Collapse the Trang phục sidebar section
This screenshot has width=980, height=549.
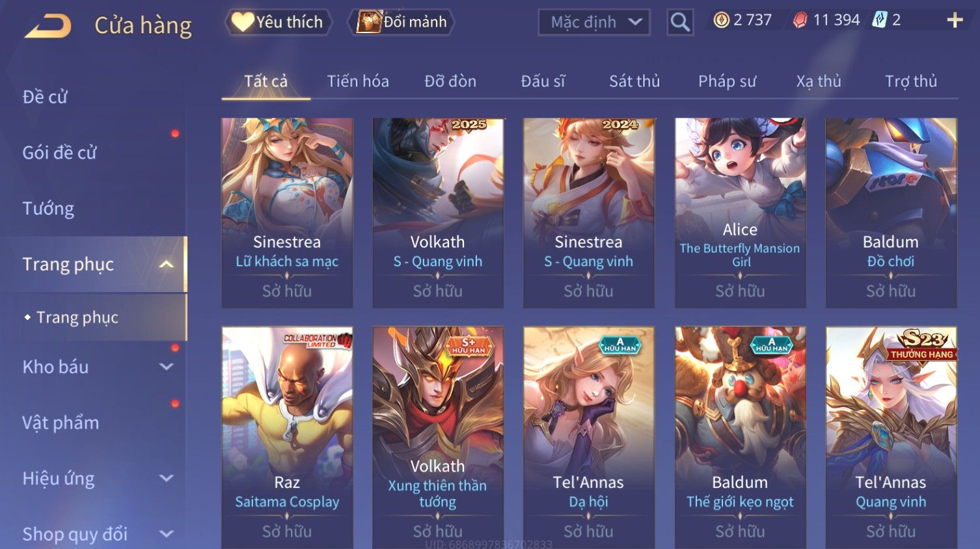click(167, 264)
